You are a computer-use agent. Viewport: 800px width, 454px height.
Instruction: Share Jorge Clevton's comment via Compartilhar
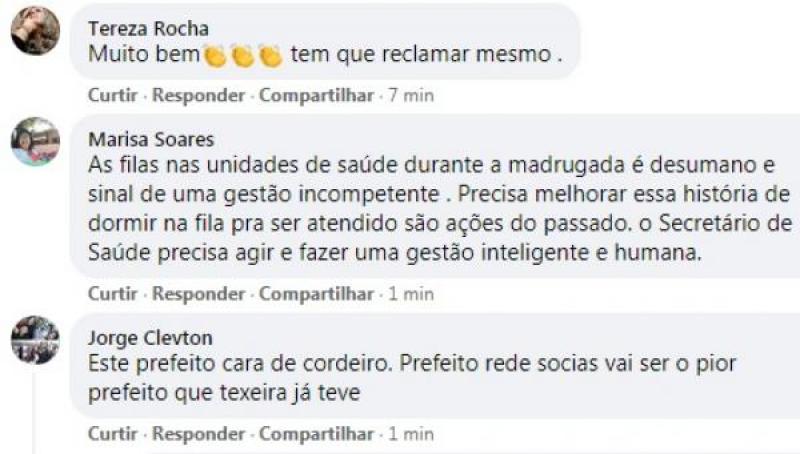coord(316,434)
